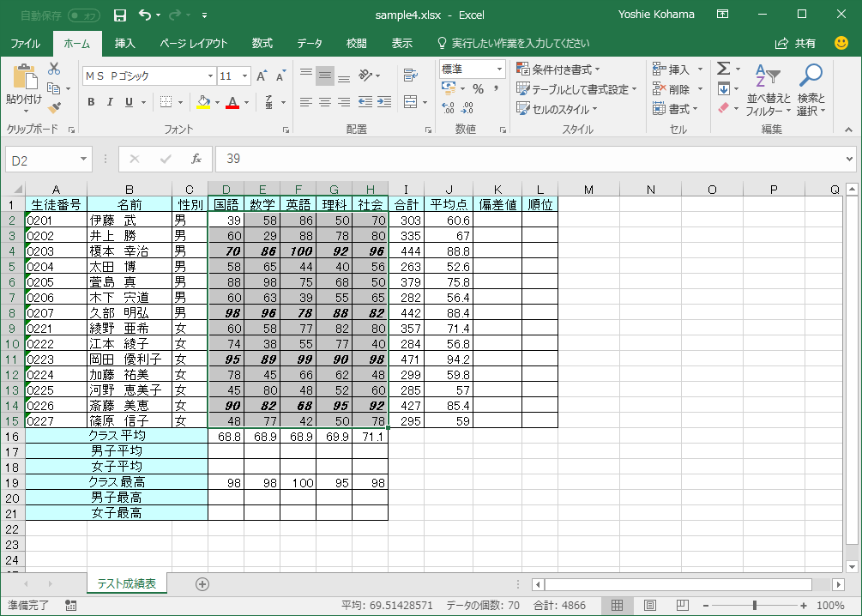
Task: Click the zoom slider handle in status bar
Action: tap(754, 606)
